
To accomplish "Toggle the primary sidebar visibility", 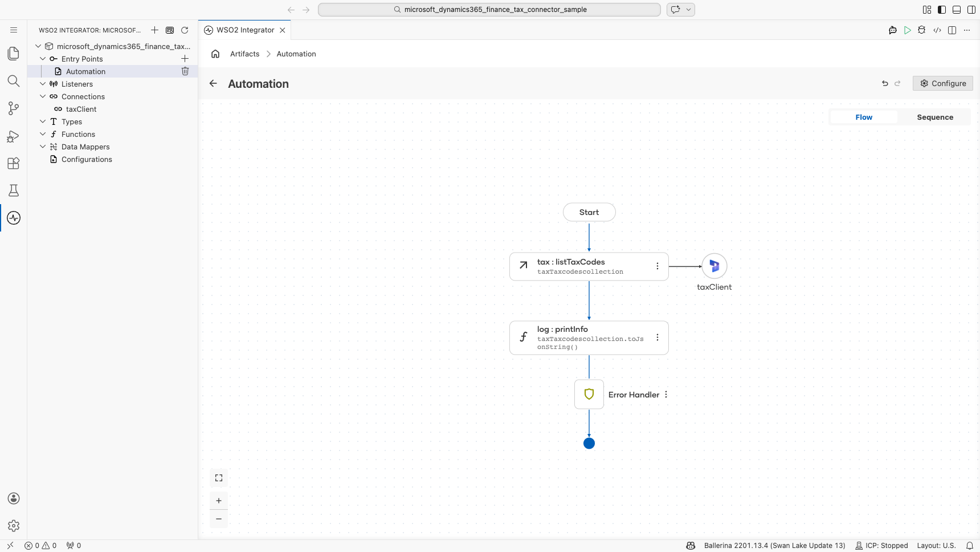I will (x=942, y=10).
